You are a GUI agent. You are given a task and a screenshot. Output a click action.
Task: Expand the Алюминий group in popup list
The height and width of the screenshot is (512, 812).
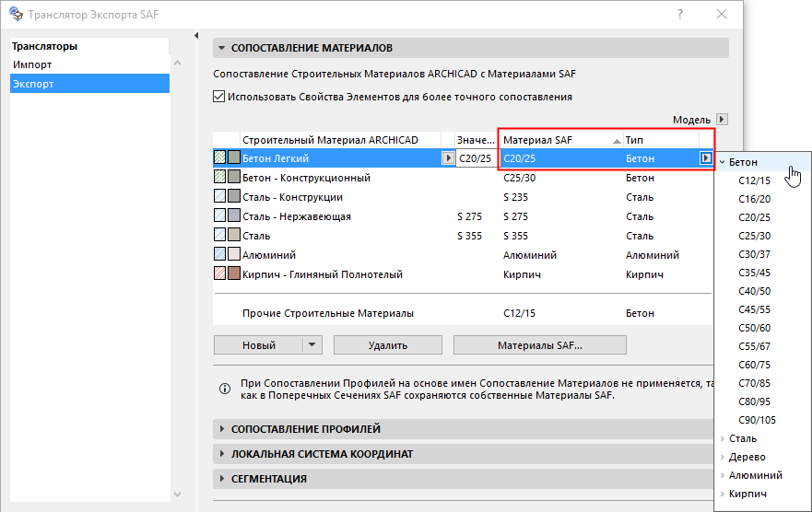pyautogui.click(x=723, y=475)
